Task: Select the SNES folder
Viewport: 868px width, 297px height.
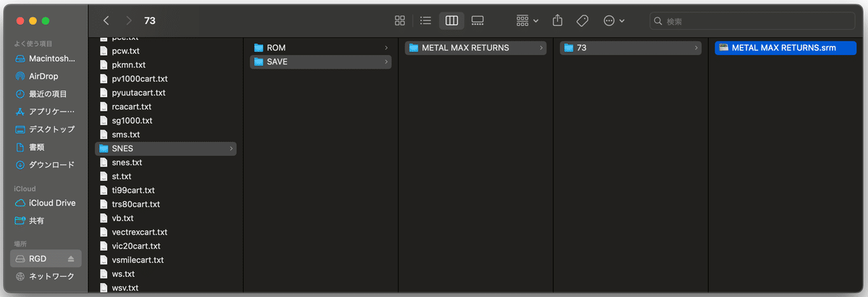Action: 166,148
